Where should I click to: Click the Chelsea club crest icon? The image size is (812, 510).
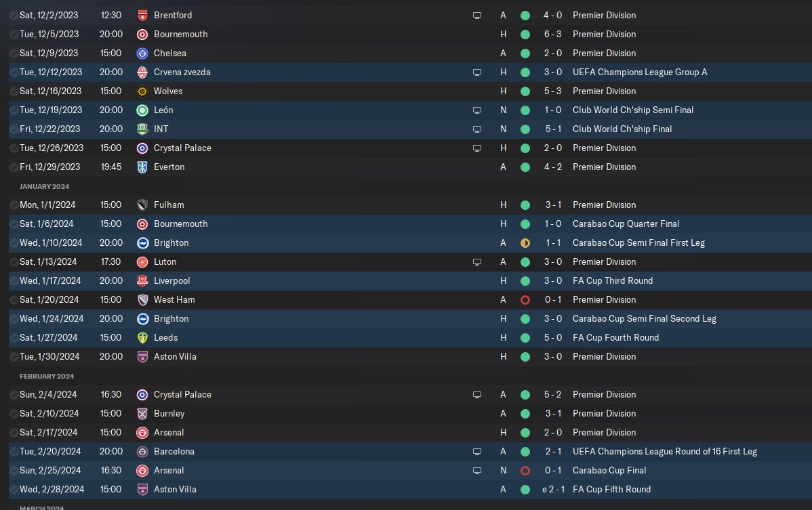coord(142,54)
